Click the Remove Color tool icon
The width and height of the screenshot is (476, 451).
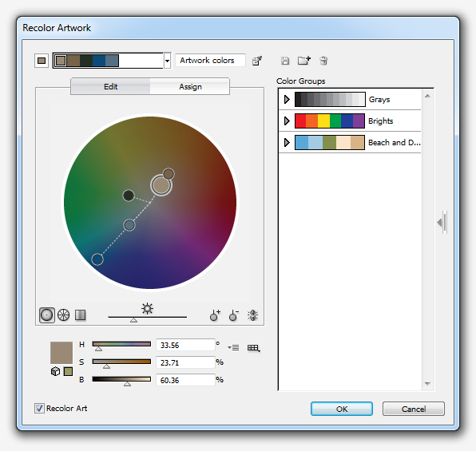[x=234, y=315]
